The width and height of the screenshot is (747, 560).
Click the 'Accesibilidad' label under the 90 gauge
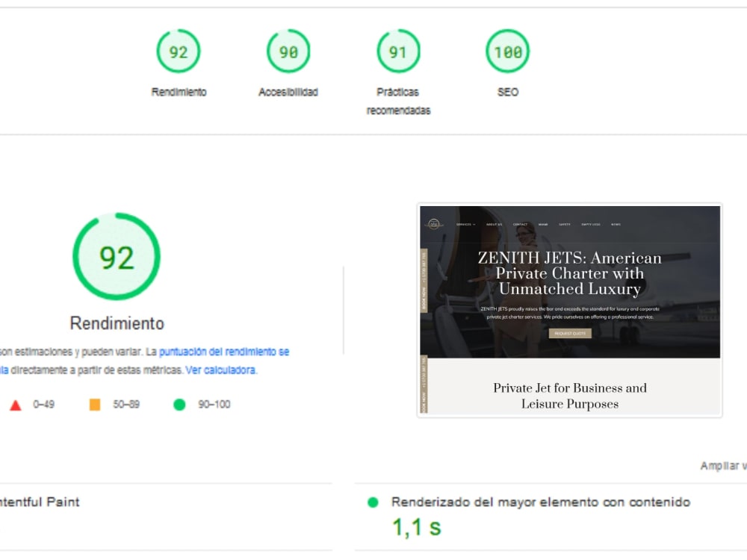click(288, 92)
